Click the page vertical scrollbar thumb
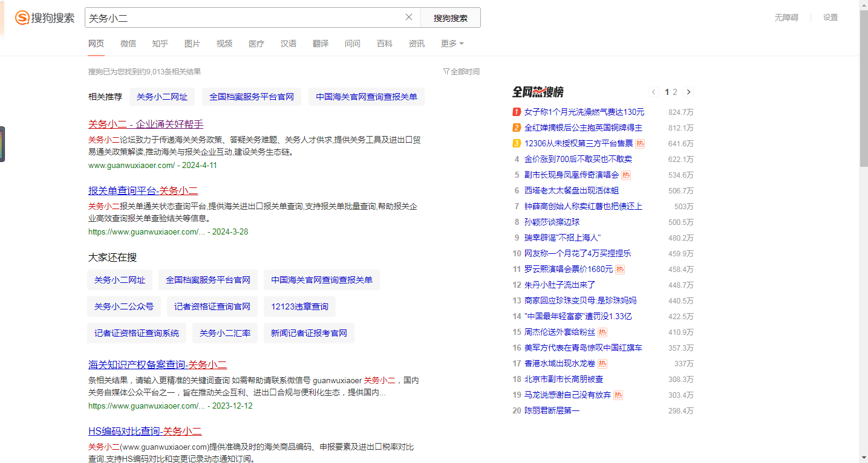 (863, 89)
